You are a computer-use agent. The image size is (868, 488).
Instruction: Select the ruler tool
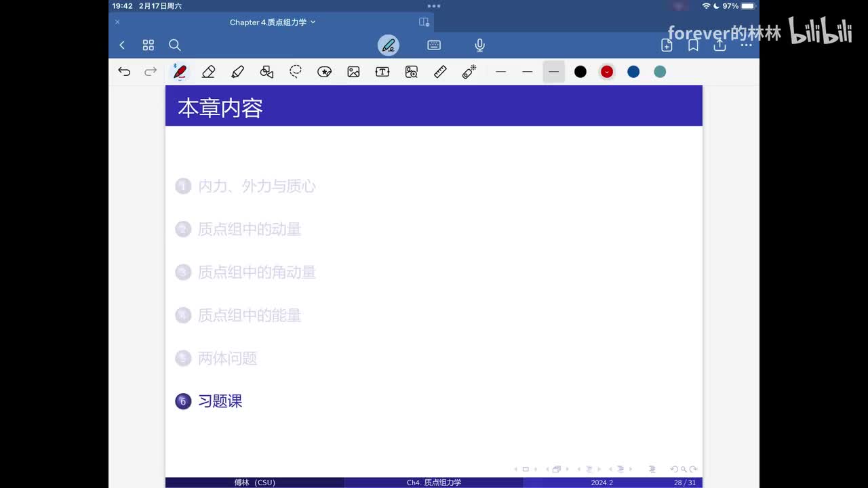pos(440,71)
